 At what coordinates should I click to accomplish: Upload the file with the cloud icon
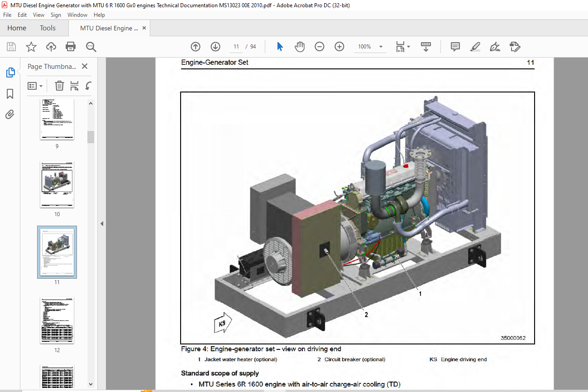[51, 47]
